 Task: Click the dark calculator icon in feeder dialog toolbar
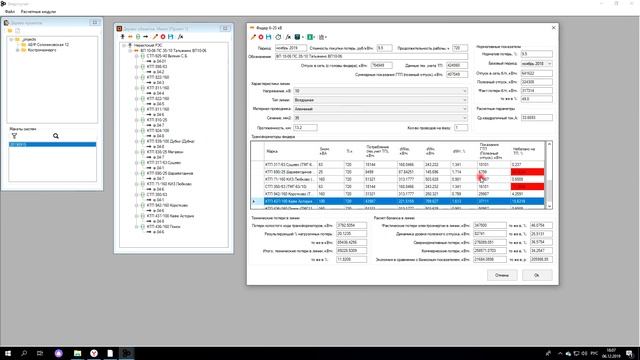(298, 37)
